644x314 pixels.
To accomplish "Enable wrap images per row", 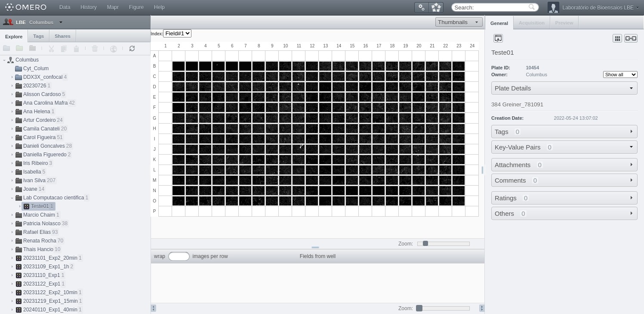I will click(x=179, y=256).
